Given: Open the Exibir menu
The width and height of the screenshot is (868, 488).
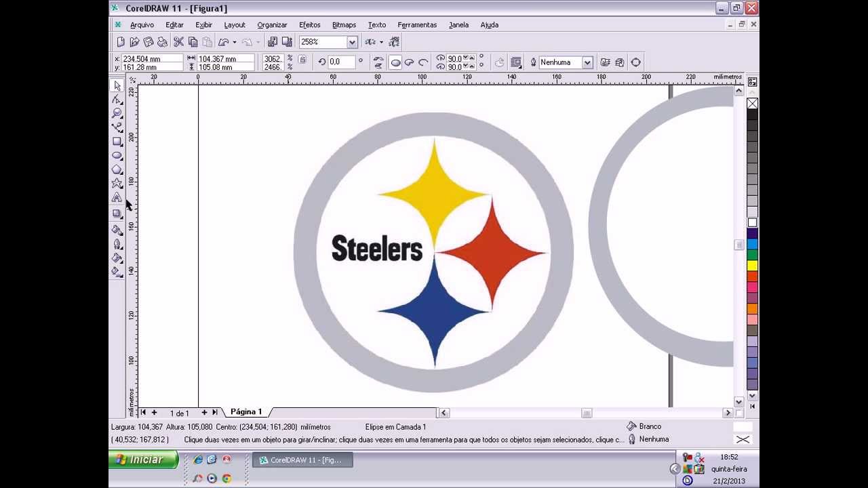Looking at the screenshot, I should pos(203,25).
